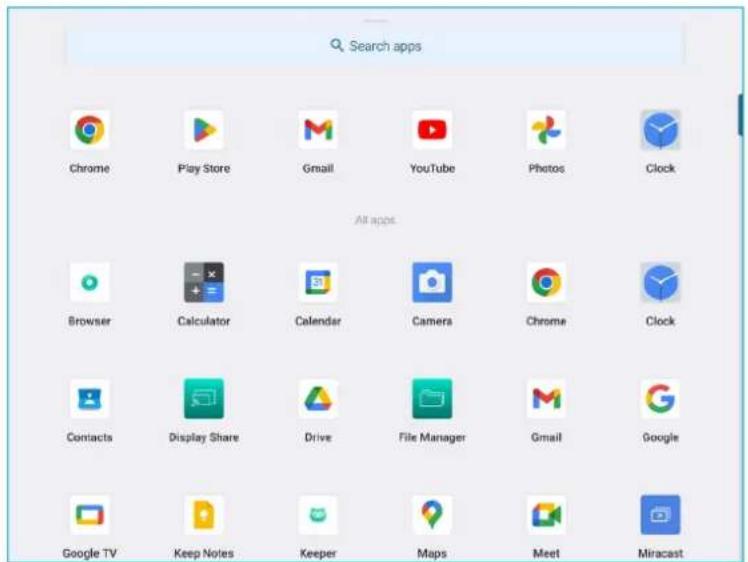Open the Calendar app
This screenshot has height=562, width=748.
click(x=318, y=282)
